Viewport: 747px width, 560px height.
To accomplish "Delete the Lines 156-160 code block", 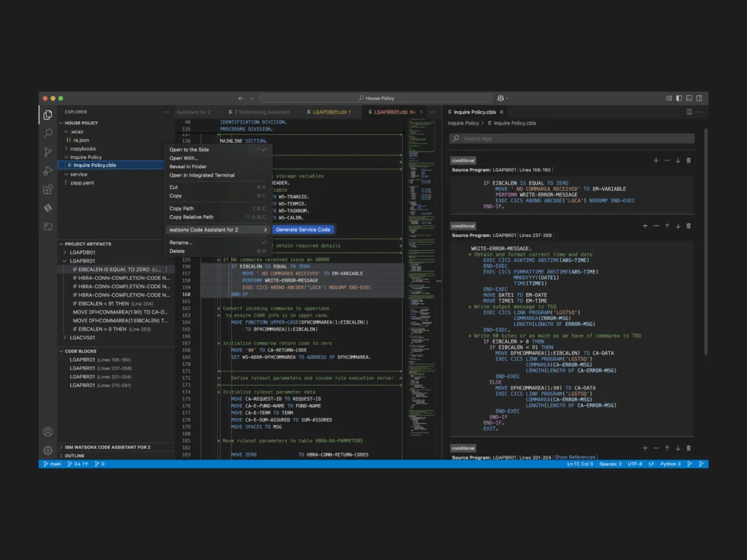I will tap(689, 160).
